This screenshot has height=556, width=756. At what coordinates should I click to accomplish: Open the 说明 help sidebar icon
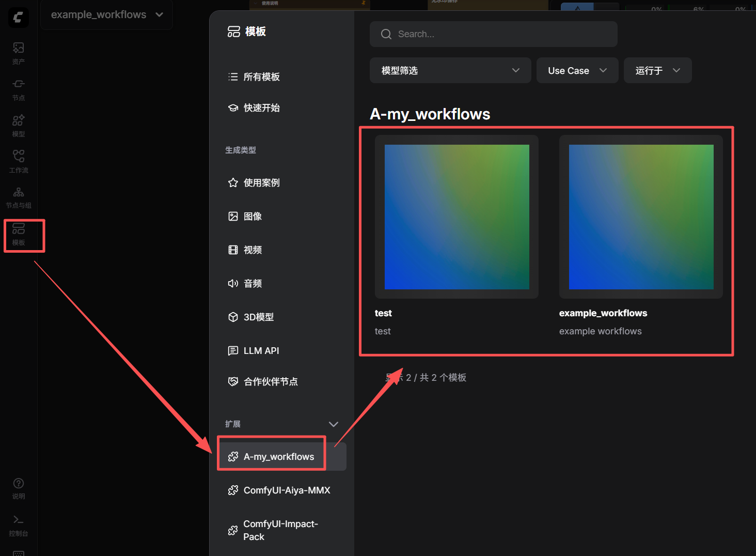coord(19,488)
